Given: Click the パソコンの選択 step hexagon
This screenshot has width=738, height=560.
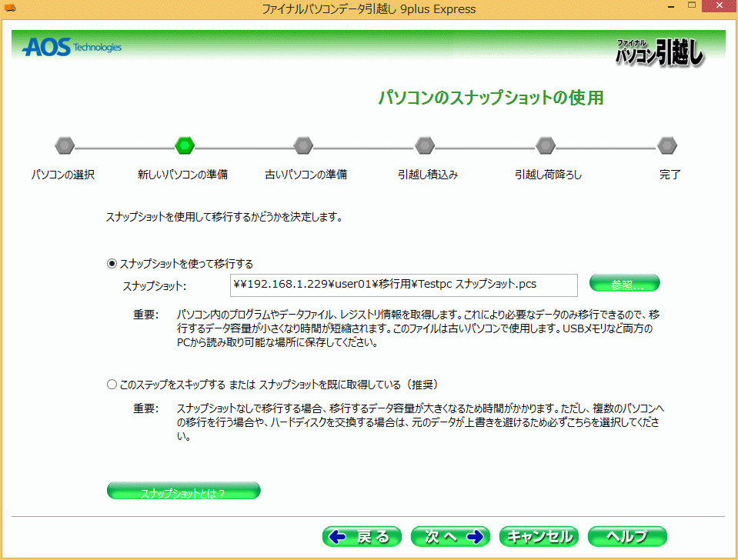Looking at the screenshot, I should tap(64, 145).
